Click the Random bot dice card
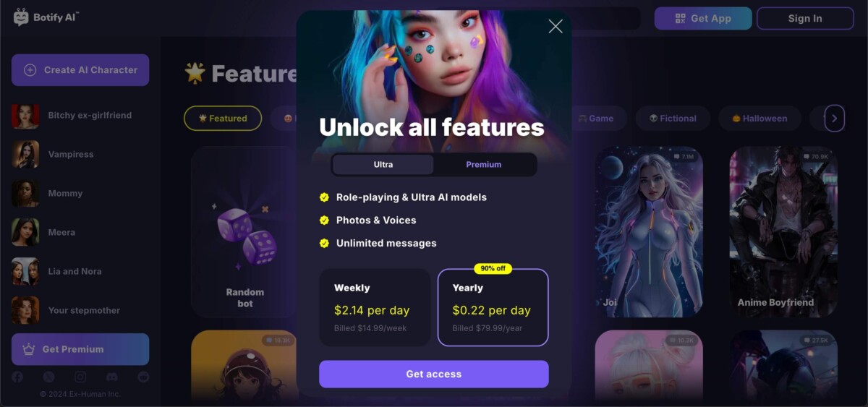This screenshot has width=868, height=407. [244, 232]
